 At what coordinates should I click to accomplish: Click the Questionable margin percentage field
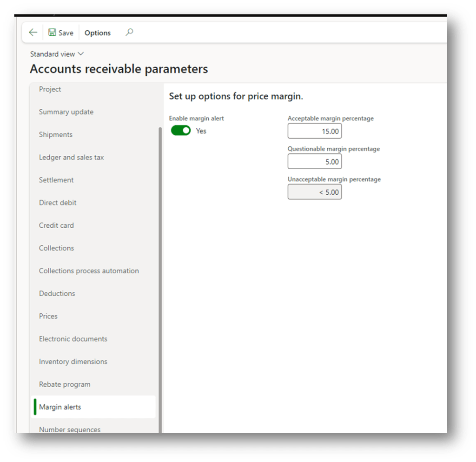pyautogui.click(x=315, y=162)
